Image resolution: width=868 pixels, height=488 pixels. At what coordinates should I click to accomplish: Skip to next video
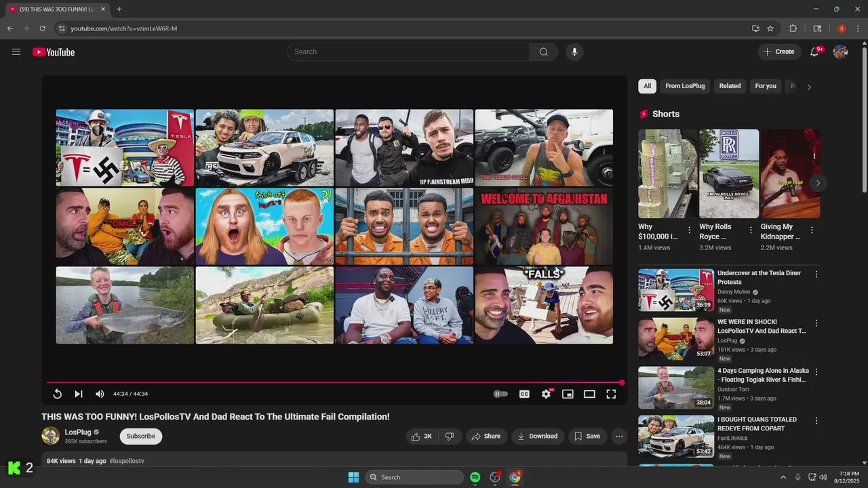pyautogui.click(x=79, y=394)
